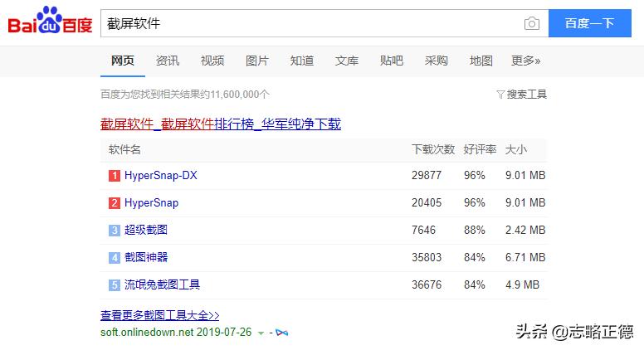The width and height of the screenshot is (644, 350).
Task: Open the 文库 tab
Action: (x=347, y=61)
